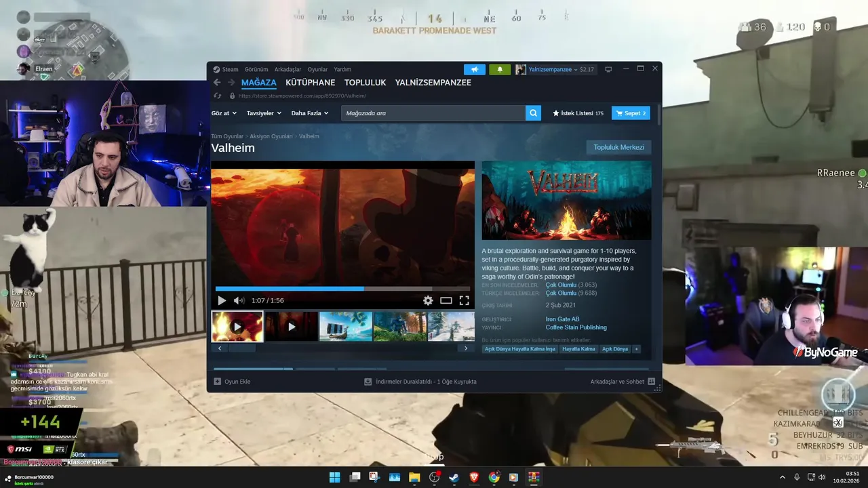Viewport: 868px width, 488px height.
Task: Click the Valheim capsule header image
Action: [566, 201]
